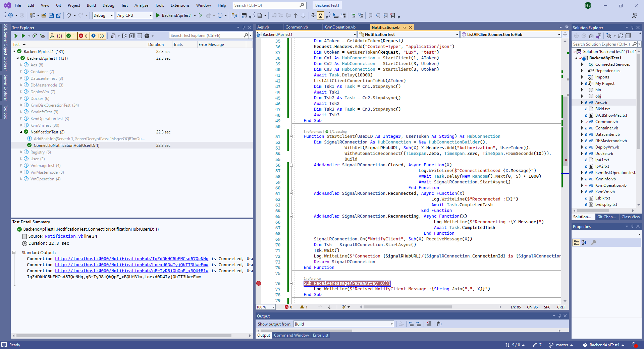Open Test Explorer settings gear

click(147, 36)
